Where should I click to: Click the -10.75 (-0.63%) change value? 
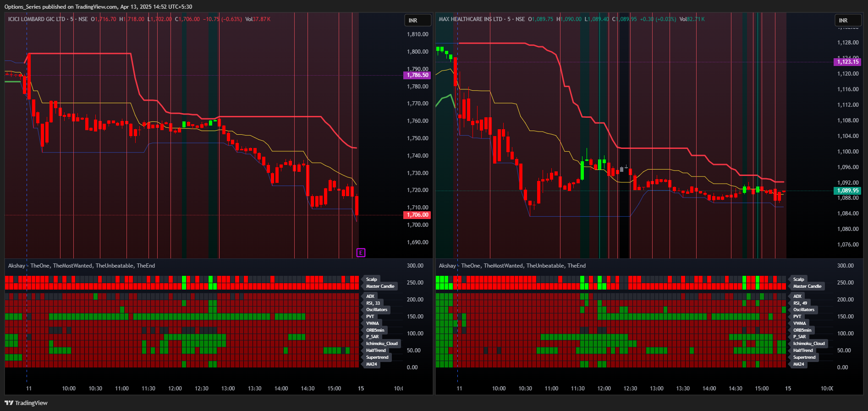[x=222, y=19]
